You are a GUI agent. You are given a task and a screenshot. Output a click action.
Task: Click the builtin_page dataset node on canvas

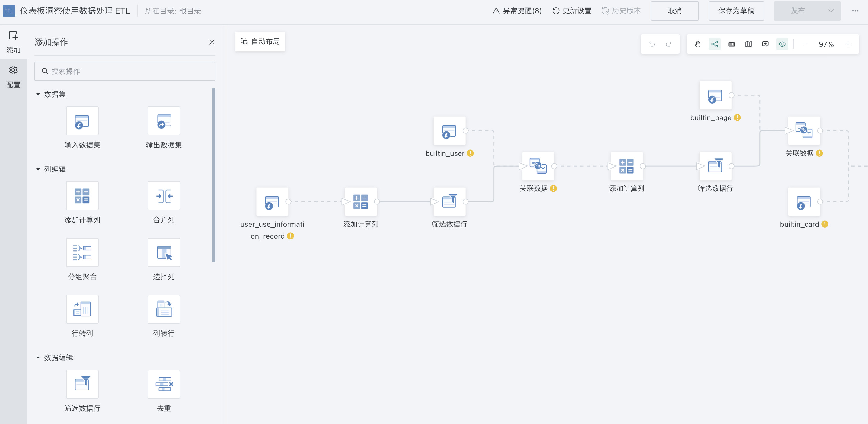(715, 96)
